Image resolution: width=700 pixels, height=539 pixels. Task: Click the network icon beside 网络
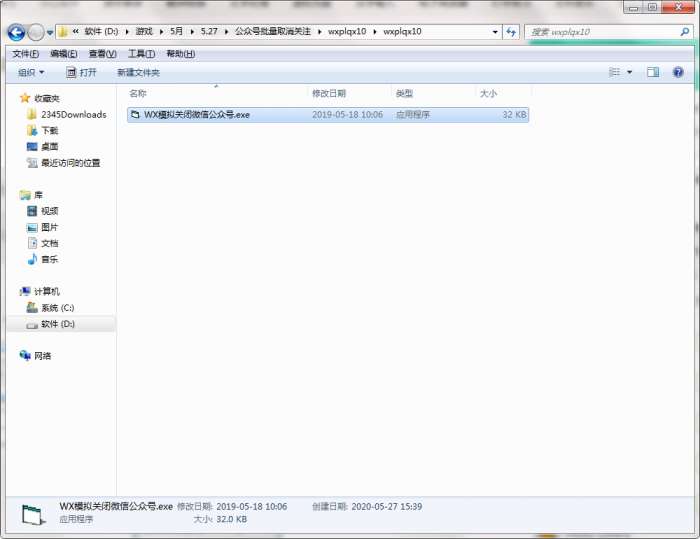[x=25, y=355]
